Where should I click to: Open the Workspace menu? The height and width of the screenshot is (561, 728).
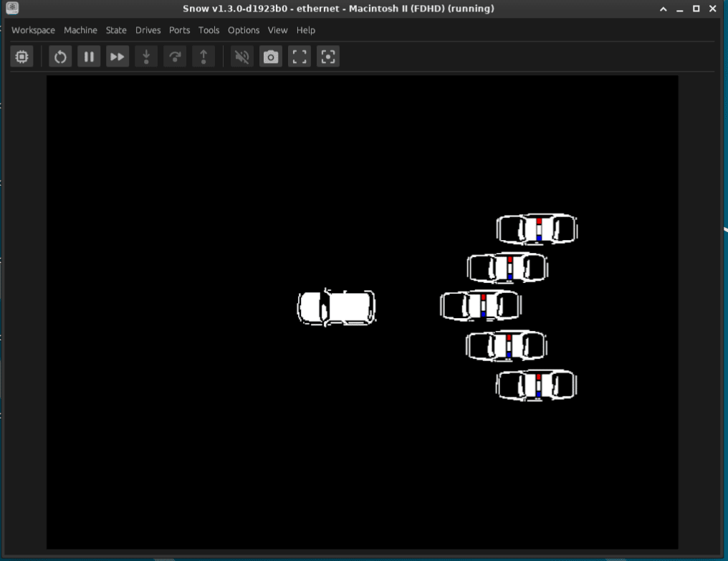34,30
